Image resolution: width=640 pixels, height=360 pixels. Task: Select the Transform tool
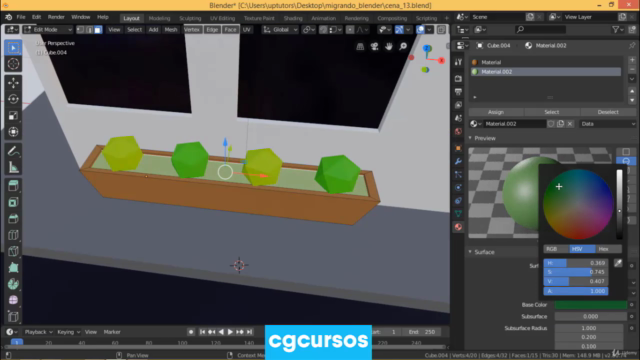[13, 132]
